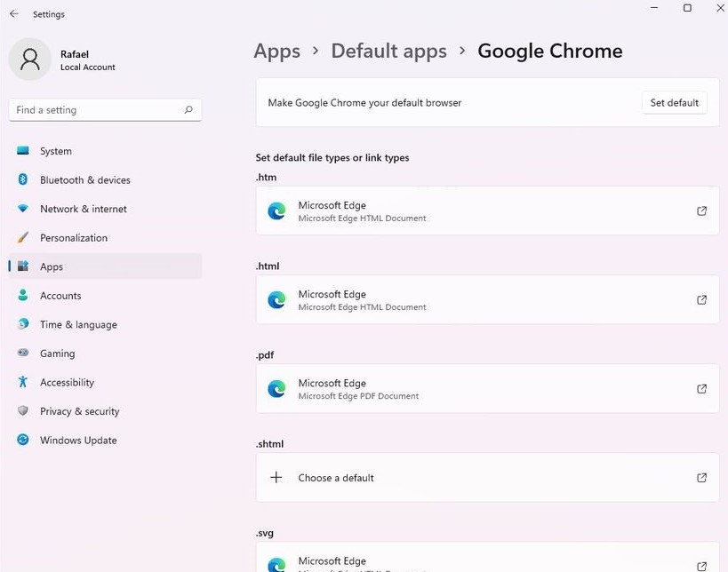Maximize the Settings window
The image size is (728, 572).
click(687, 8)
